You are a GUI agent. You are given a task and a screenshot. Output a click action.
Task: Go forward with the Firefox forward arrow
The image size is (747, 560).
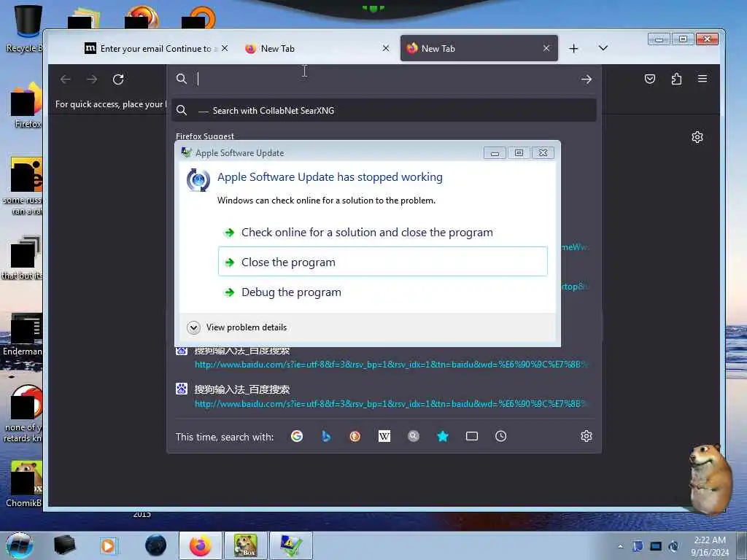click(92, 79)
